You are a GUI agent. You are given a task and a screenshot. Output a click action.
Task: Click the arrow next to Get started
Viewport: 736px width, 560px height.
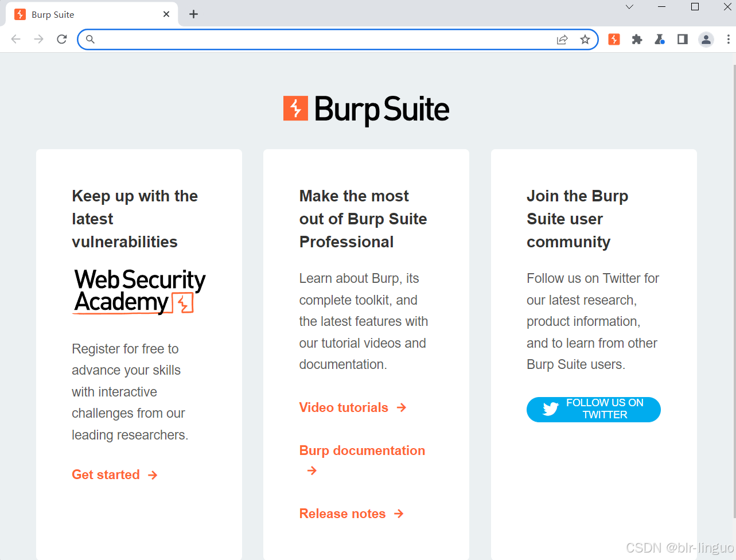point(153,475)
